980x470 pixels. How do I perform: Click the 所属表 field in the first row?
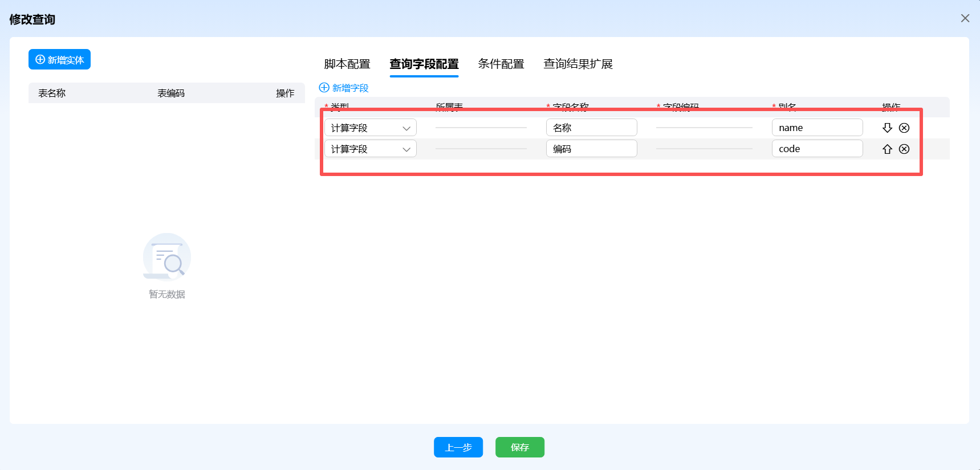tap(481, 127)
